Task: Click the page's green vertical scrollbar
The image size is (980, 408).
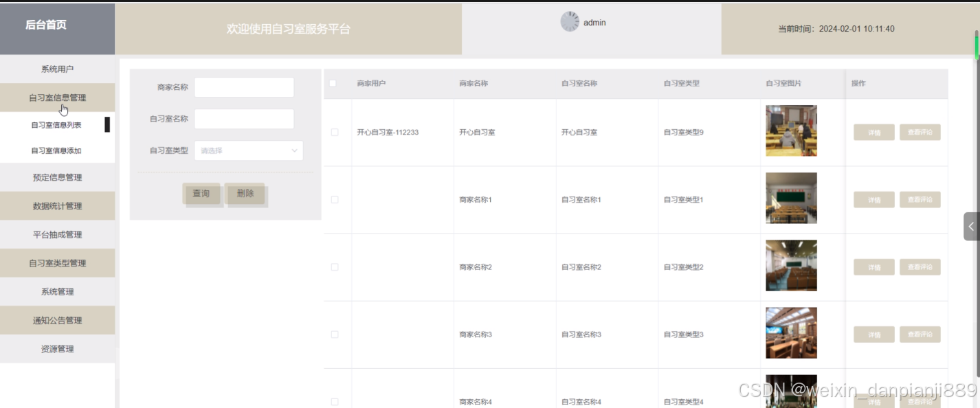Action: pyautogui.click(x=977, y=46)
